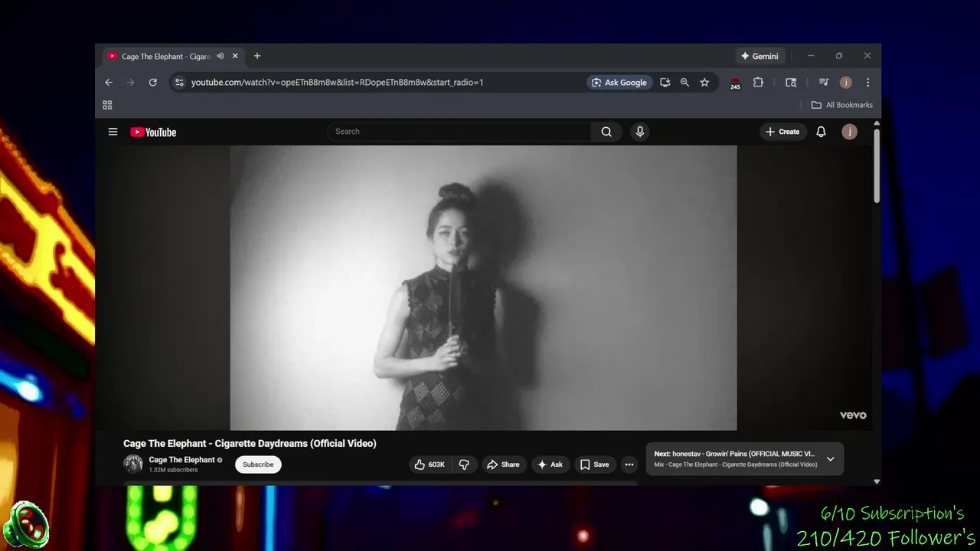
Task: Go to the YouTube home logo
Action: (x=153, y=132)
